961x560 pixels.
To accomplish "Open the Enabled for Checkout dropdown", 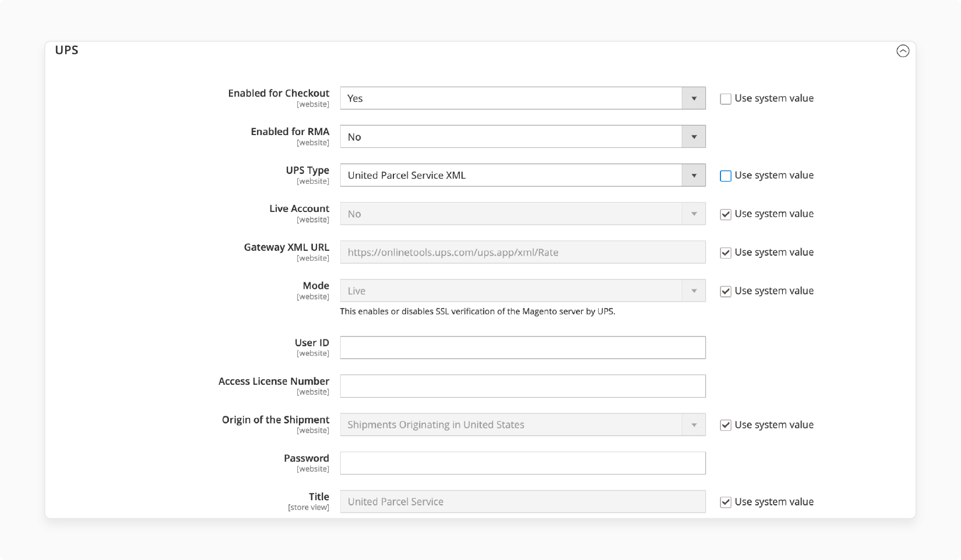I will pyautogui.click(x=522, y=98).
